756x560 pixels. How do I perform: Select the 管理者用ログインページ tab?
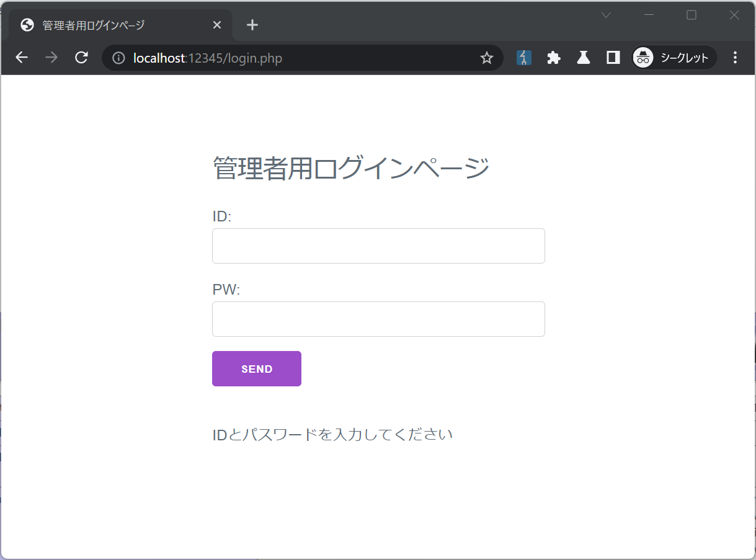(x=120, y=25)
